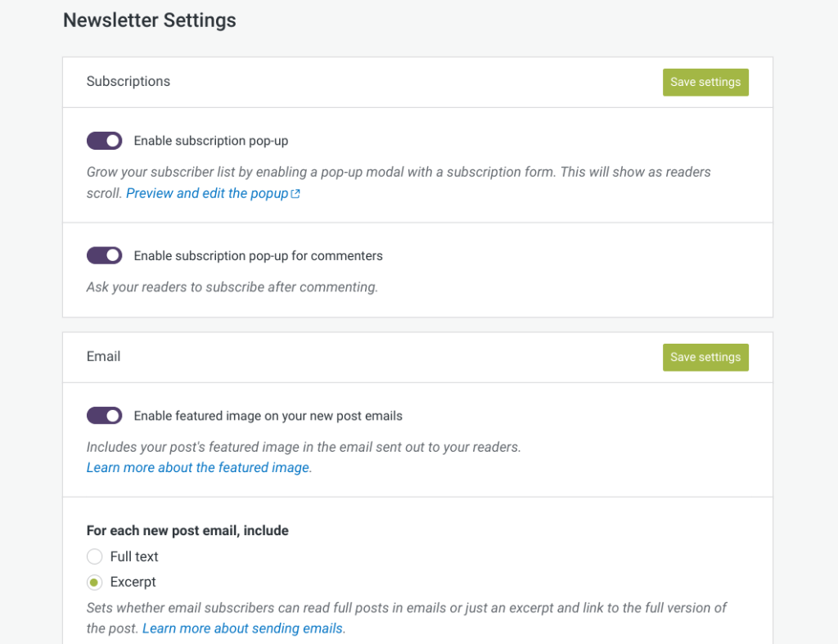Toggle the Enable subscription pop-up switch
This screenshot has width=838, height=644.
tap(104, 141)
